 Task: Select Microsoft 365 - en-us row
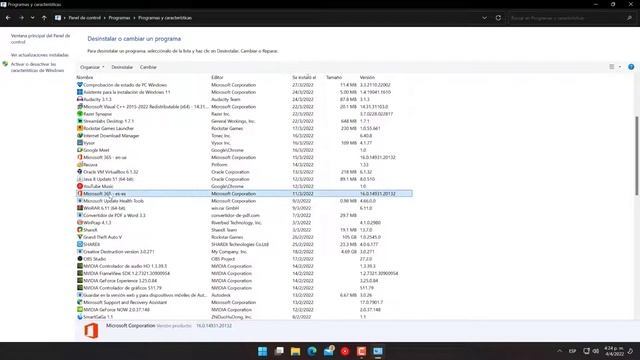244,157
